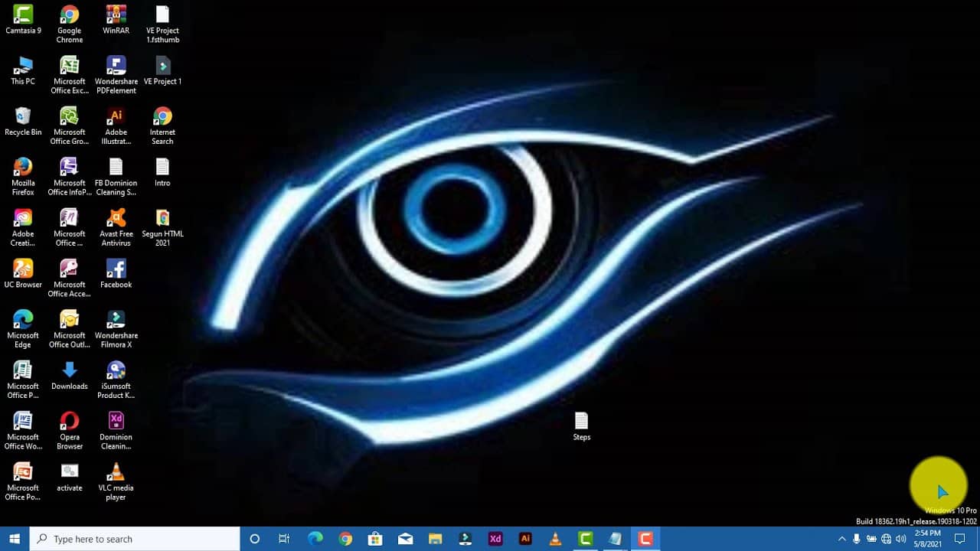This screenshot has height=551, width=980.
Task: Click the Windows Start button
Action: pos(15,539)
